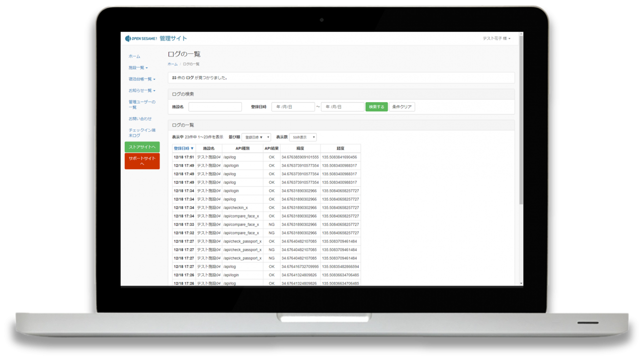Click the OPEN SESAME logo icon
644x360 pixels.
pos(128,39)
